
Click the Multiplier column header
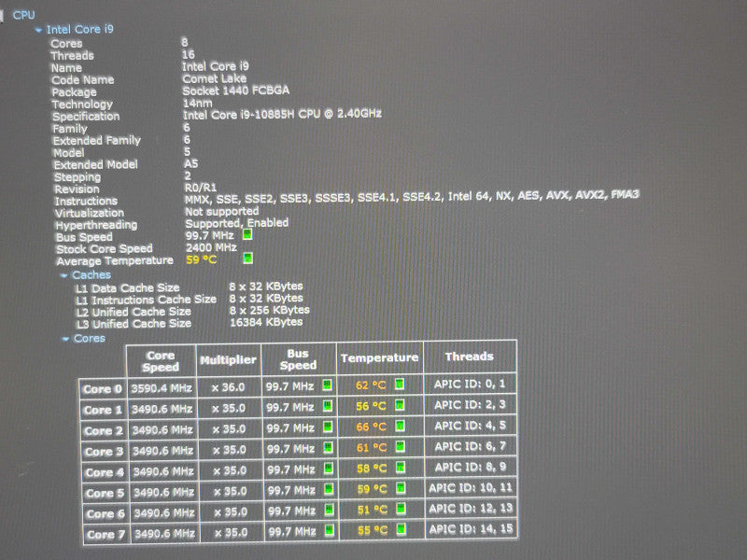tap(228, 360)
